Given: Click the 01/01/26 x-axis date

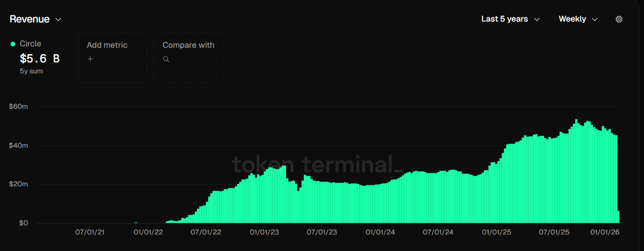Looking at the screenshot, I should [x=605, y=232].
